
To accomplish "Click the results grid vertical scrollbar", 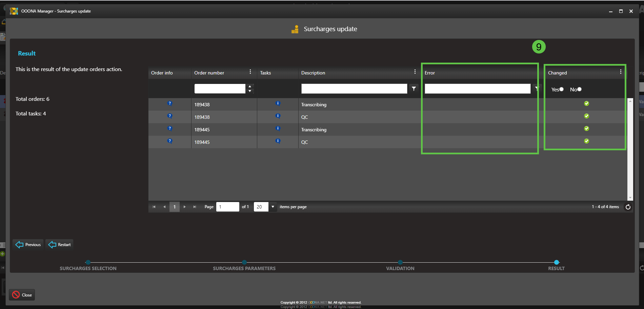I will [x=630, y=149].
